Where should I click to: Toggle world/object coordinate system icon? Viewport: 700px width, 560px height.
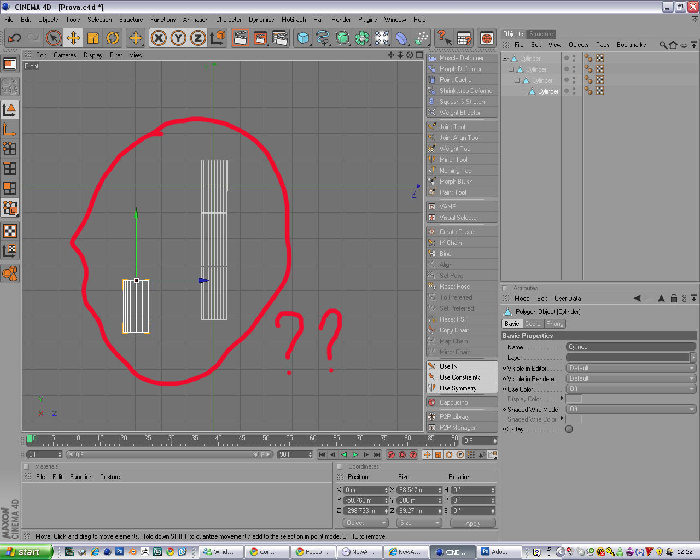(x=217, y=38)
